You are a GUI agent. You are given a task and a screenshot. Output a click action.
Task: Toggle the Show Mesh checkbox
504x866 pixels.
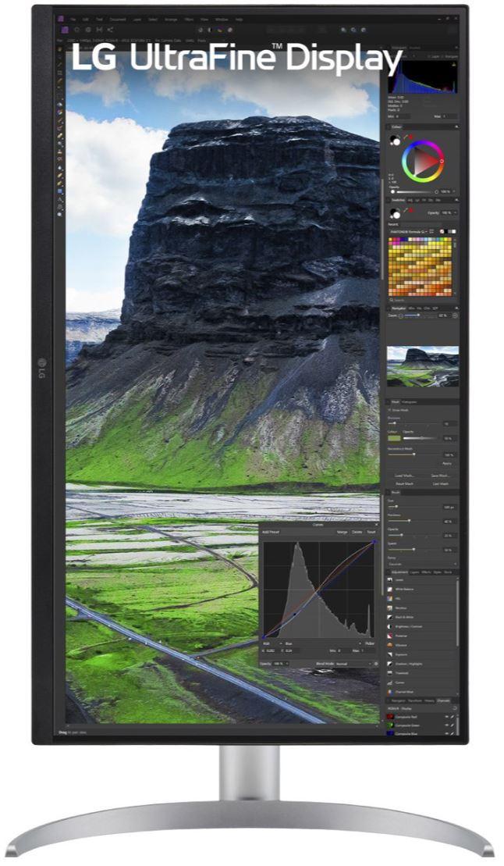[x=389, y=411]
